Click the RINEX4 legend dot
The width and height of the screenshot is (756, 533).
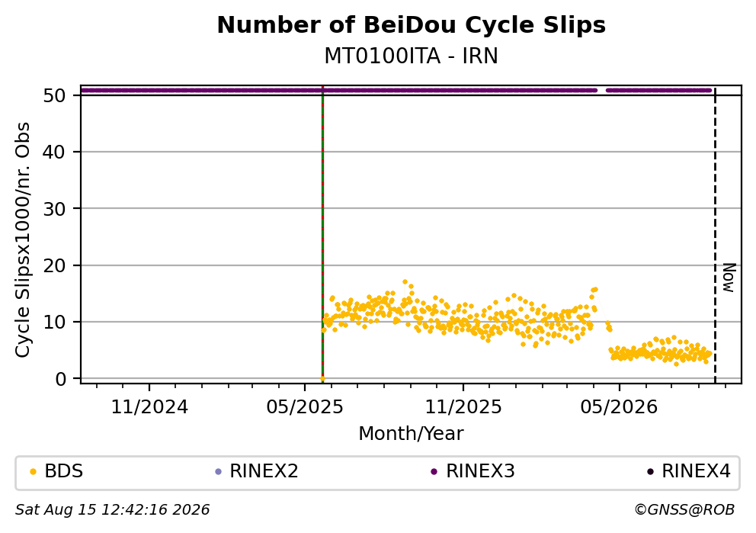pos(650,472)
